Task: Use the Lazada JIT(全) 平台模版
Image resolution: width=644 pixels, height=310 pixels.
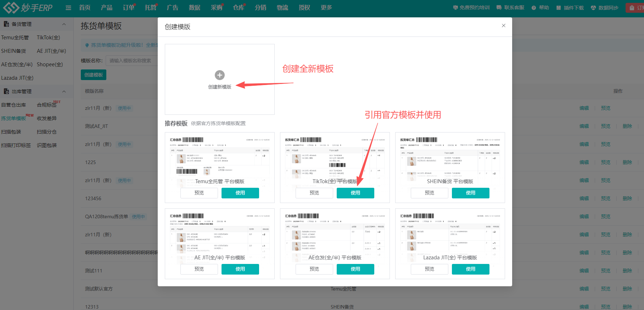Action: click(x=471, y=269)
